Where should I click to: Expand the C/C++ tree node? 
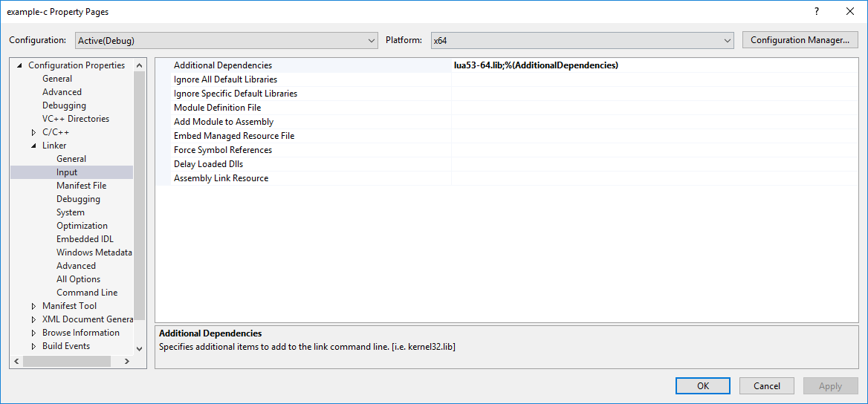tap(33, 132)
